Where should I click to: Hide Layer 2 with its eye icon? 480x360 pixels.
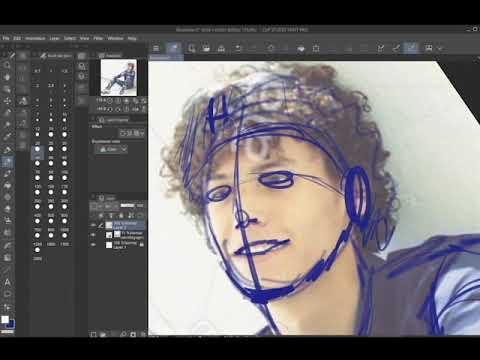tap(93, 225)
